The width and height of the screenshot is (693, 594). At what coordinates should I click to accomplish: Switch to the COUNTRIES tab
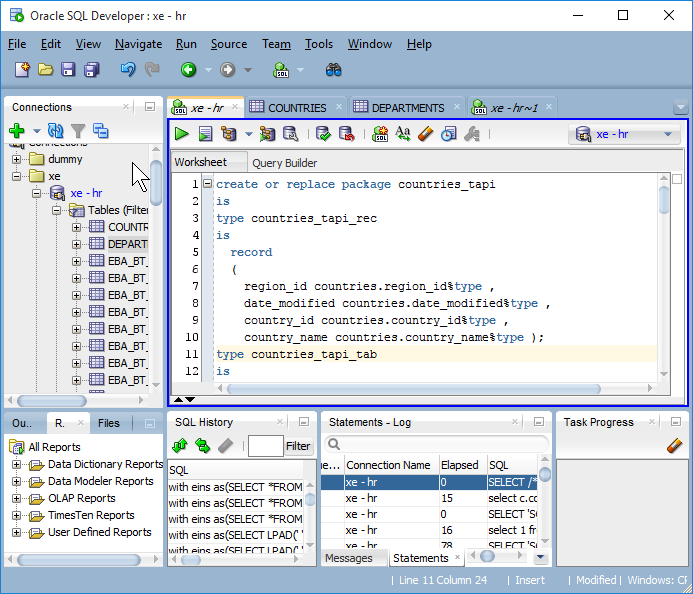(x=297, y=108)
